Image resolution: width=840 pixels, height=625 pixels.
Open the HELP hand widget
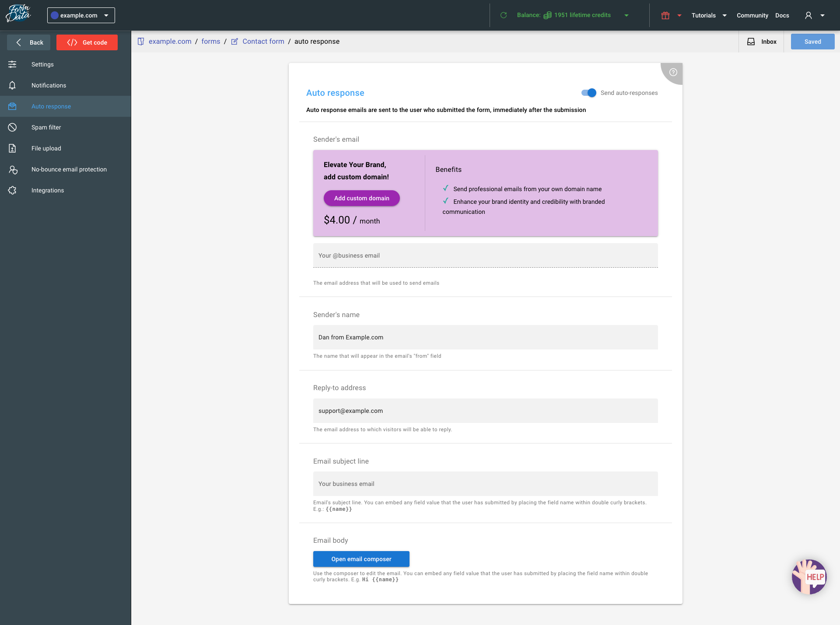tap(809, 576)
